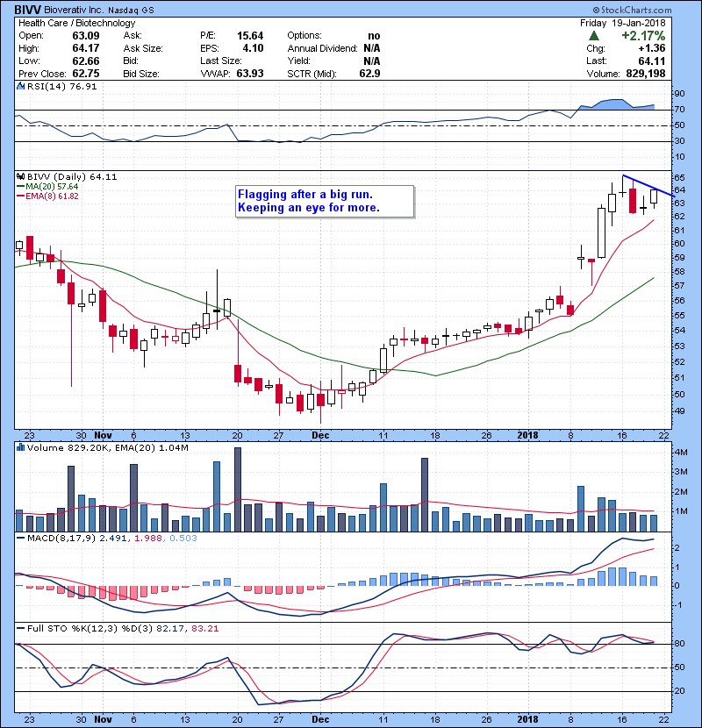The width and height of the screenshot is (702, 728).
Task: Click the -1 tick on MACD axis
Action: (x=678, y=605)
